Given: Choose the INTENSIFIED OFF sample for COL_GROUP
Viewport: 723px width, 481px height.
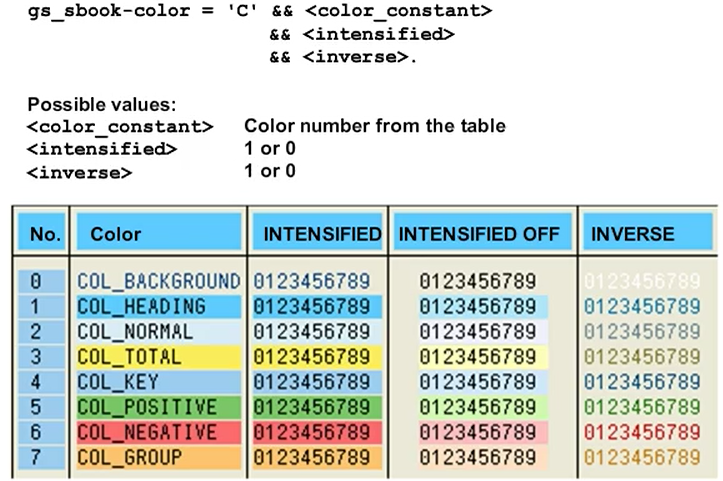Looking at the screenshot, I should coord(478,457).
